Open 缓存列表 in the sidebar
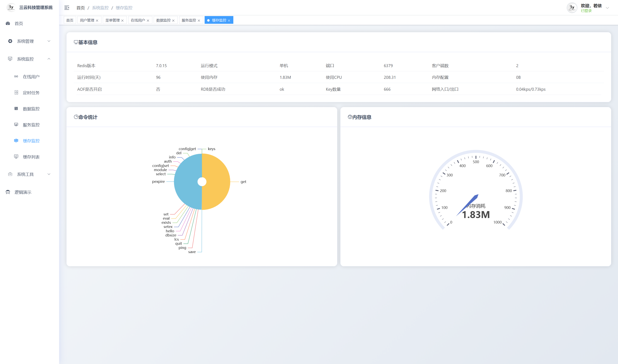This screenshot has height=364, width=618. tap(31, 157)
